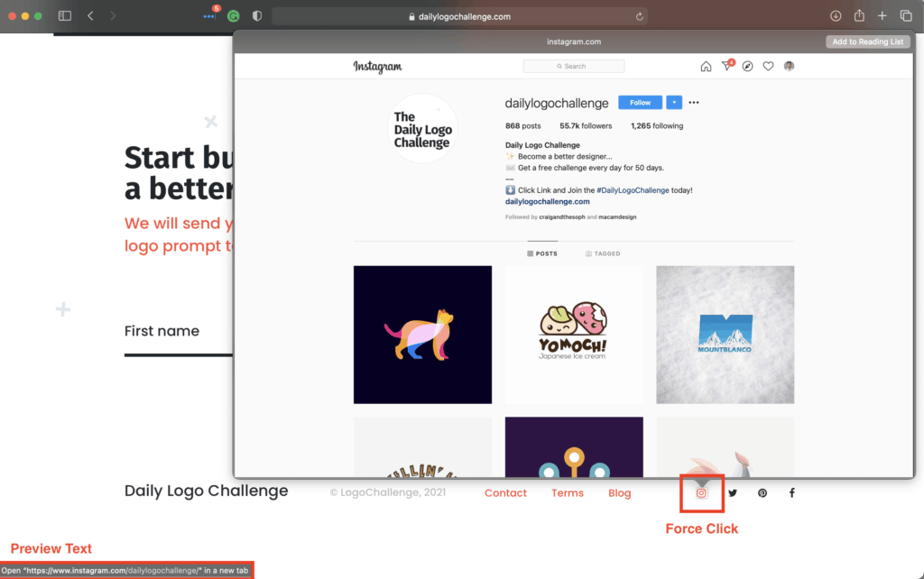Click the dailylogochallenge username heading
This screenshot has height=579, width=924.
tap(557, 103)
